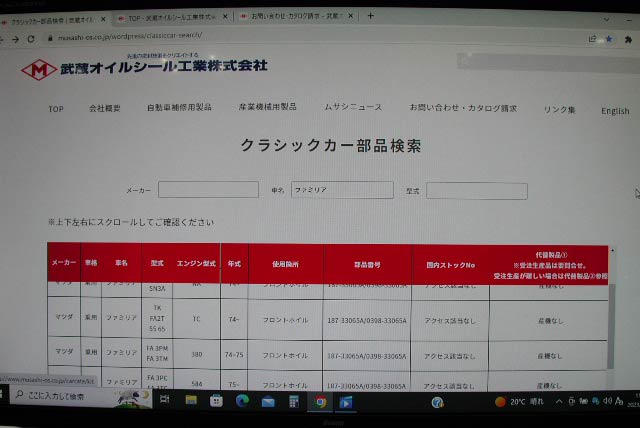Select the year cell 74-75
640x428 pixels.
[234, 355]
